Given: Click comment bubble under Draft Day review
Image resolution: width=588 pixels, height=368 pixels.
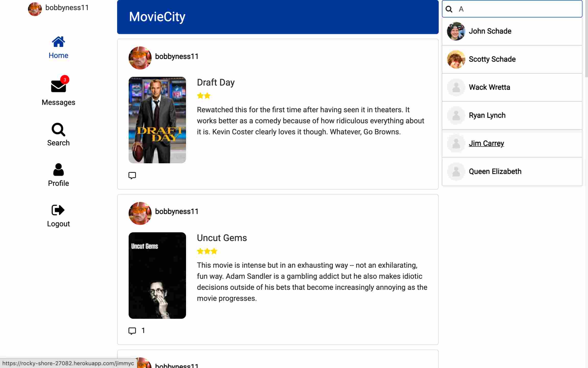Looking at the screenshot, I should pyautogui.click(x=132, y=176).
